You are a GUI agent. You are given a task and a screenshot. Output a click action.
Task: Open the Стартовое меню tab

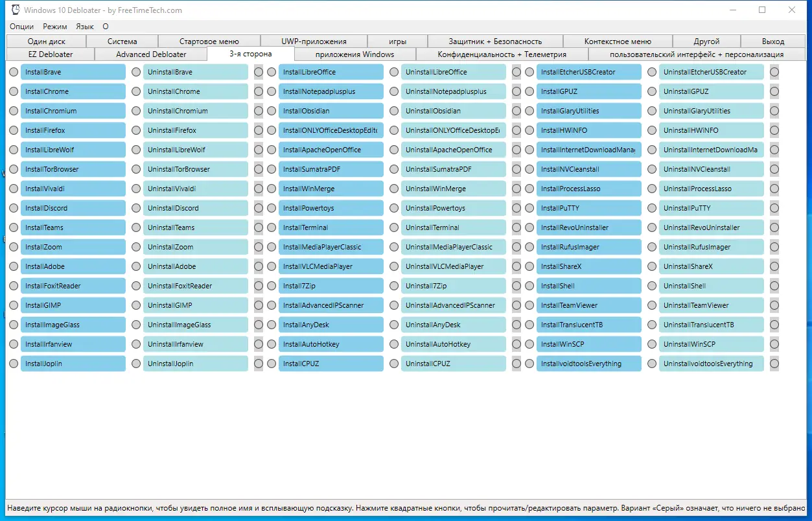[x=209, y=41]
